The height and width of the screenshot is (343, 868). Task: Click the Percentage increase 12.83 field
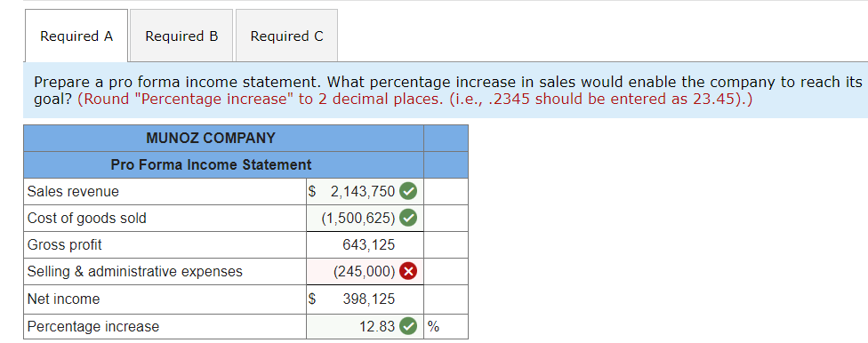(x=365, y=326)
